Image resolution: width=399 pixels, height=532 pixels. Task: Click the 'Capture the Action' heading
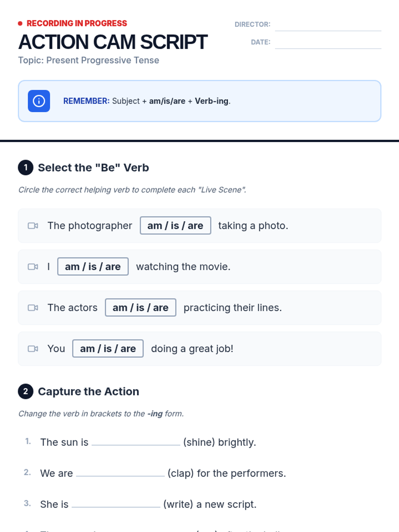pyautogui.click(x=88, y=391)
